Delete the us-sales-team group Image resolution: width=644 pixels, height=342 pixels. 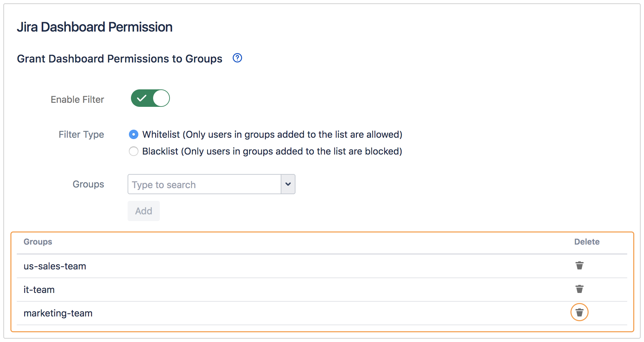(x=579, y=265)
